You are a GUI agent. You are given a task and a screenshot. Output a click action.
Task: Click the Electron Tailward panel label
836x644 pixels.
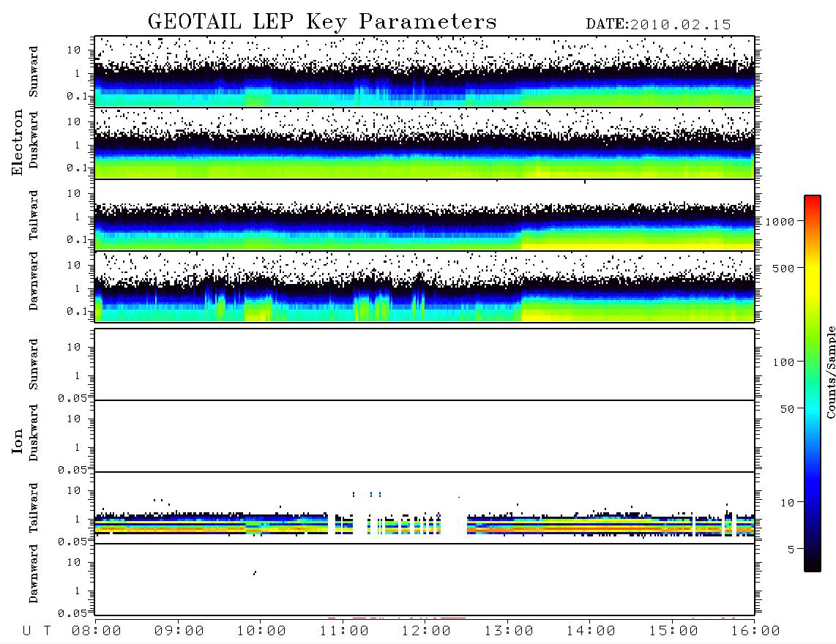34,215
